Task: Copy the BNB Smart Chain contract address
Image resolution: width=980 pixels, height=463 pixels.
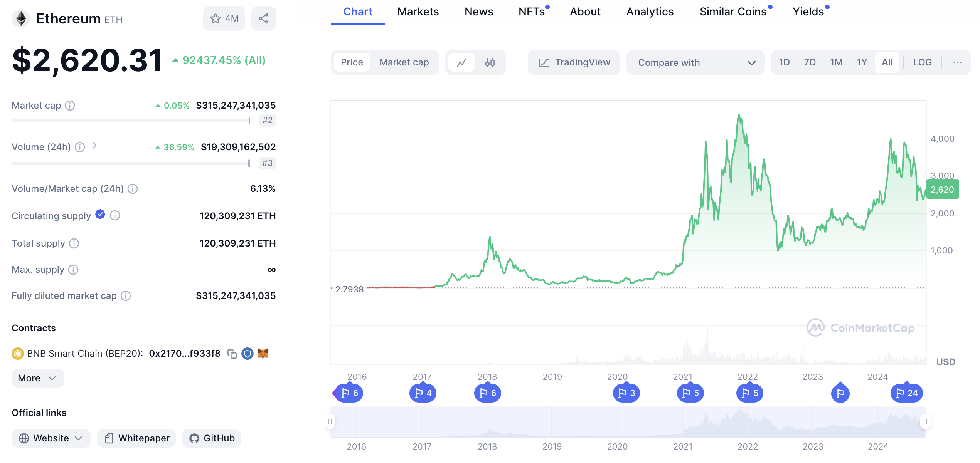Action: (232, 354)
